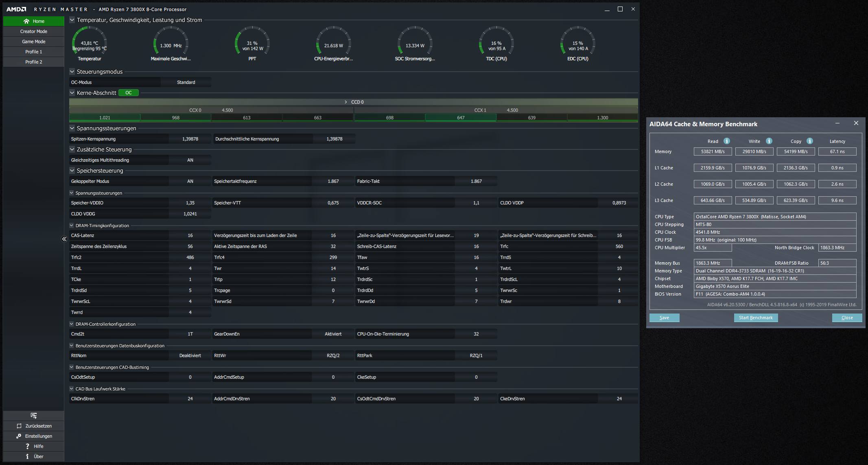Toggle Gleichzeitiges Multithreading AN value

[x=190, y=160]
